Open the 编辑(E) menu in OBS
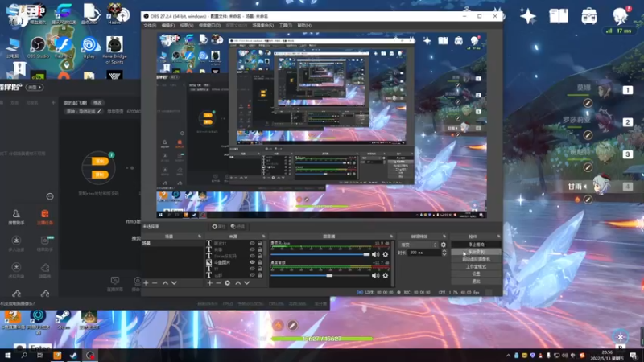This screenshot has height=362, width=644. pos(168,26)
